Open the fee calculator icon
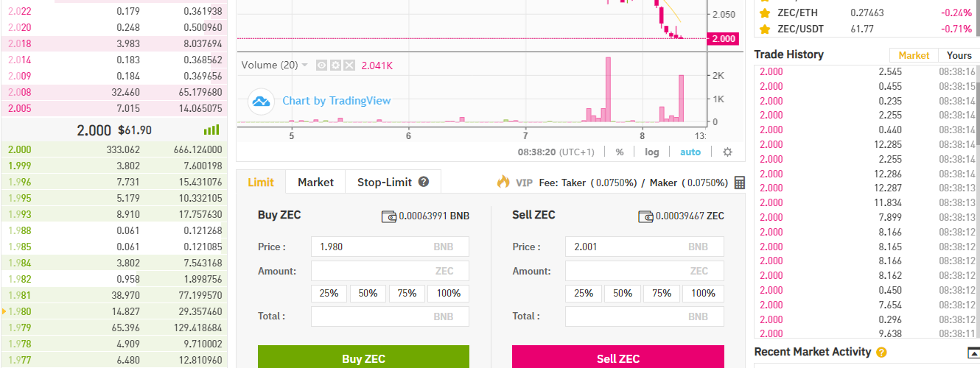The width and height of the screenshot is (980, 368). tap(739, 183)
